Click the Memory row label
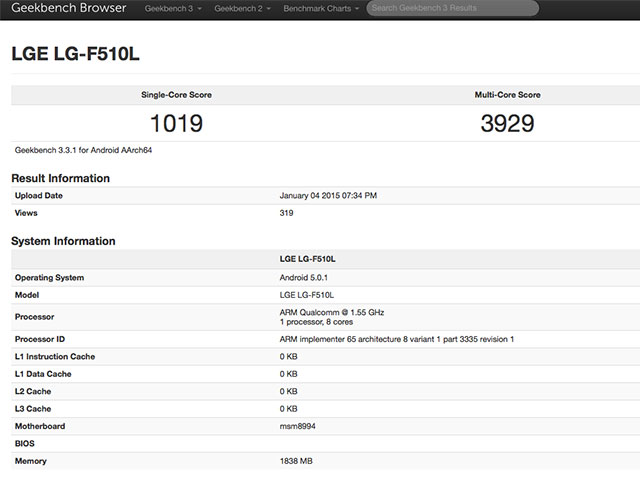Screen dimensions: 640x480 [x=31, y=461]
